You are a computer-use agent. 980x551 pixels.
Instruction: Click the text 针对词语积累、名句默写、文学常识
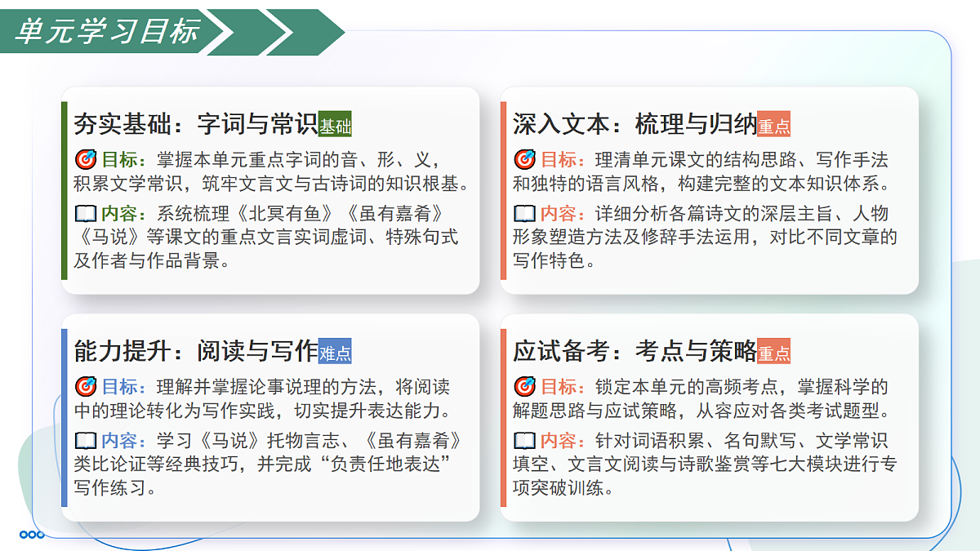(x=742, y=442)
